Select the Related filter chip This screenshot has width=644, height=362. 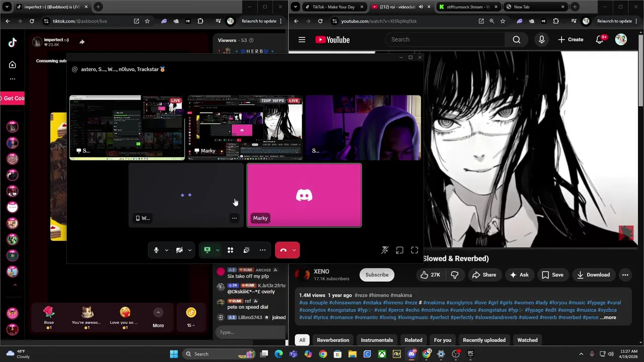414,340
